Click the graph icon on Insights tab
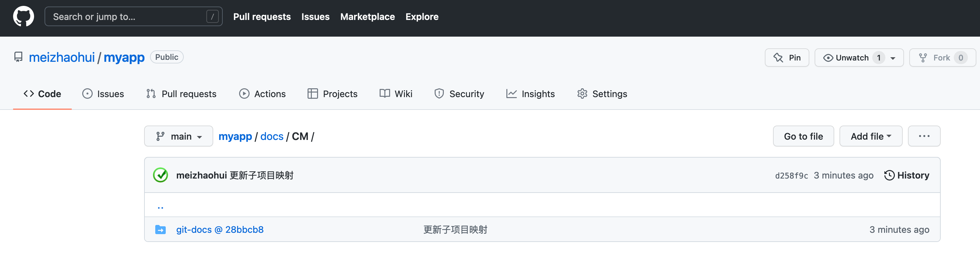This screenshot has width=980, height=257. pyautogui.click(x=511, y=94)
